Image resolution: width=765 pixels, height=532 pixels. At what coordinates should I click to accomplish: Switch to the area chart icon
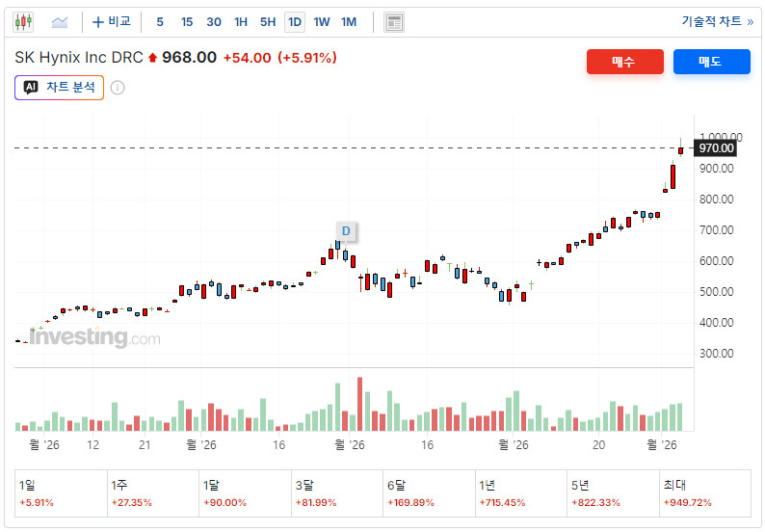[x=60, y=22]
